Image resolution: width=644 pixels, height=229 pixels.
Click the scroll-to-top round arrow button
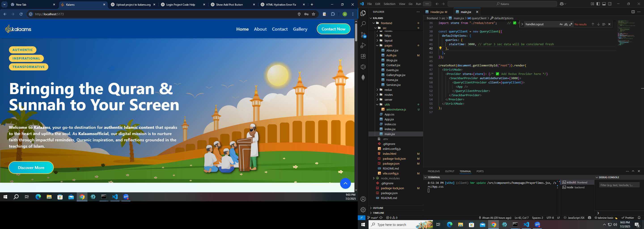(x=345, y=184)
